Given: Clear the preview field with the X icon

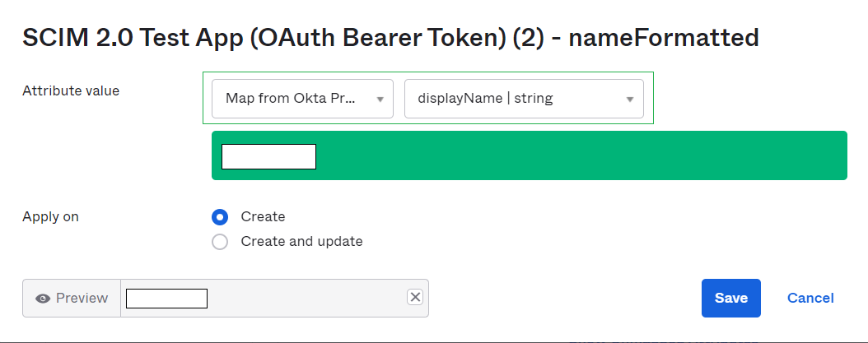Looking at the screenshot, I should (x=415, y=298).
